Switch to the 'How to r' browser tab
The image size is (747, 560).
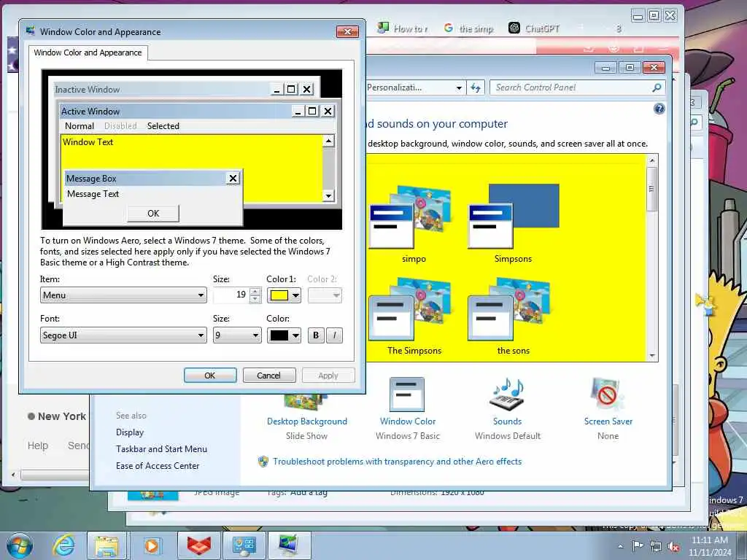pos(403,28)
